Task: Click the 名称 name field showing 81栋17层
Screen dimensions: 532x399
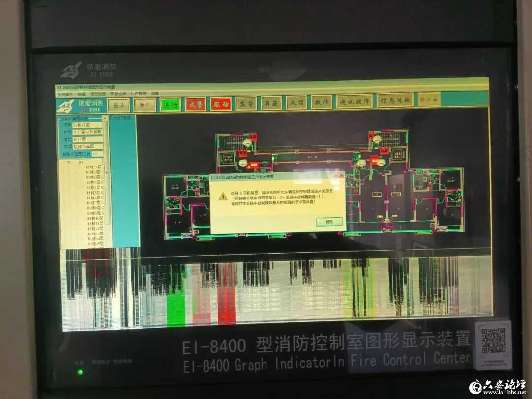Action: tap(87, 125)
